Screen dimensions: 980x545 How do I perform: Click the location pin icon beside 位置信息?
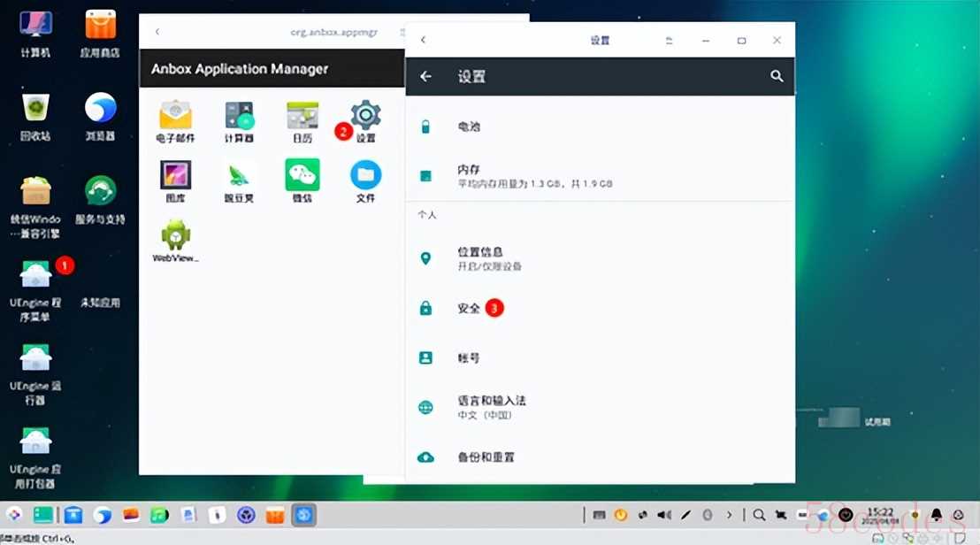(x=425, y=258)
